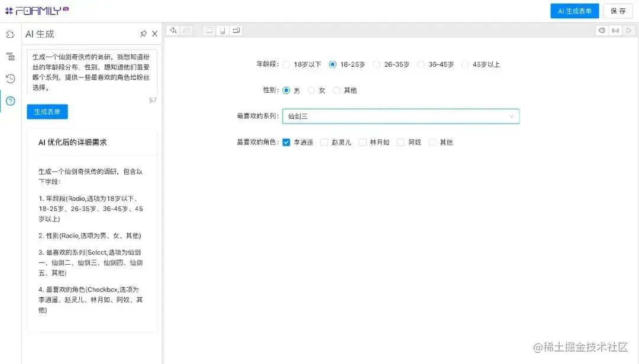Viewport: 639px width, 364px height.
Task: Click the 年龄段 field label
Action: click(x=267, y=64)
